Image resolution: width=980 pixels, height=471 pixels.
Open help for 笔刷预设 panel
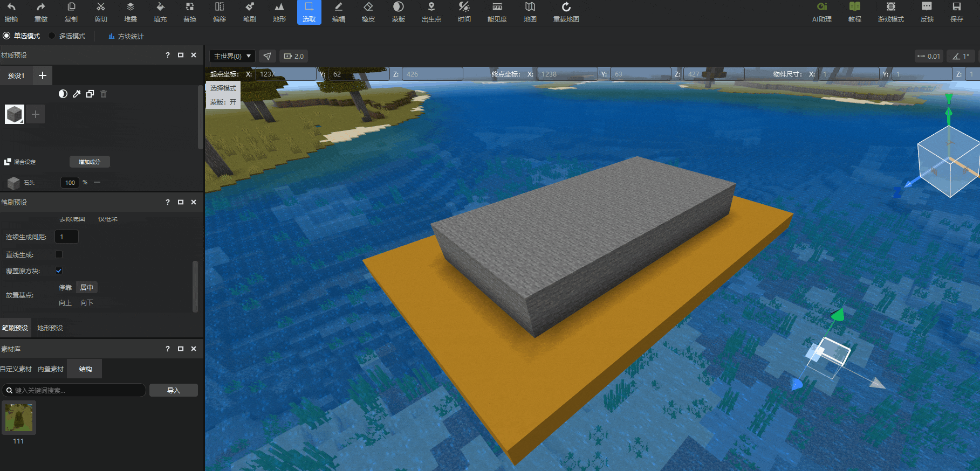[168, 202]
